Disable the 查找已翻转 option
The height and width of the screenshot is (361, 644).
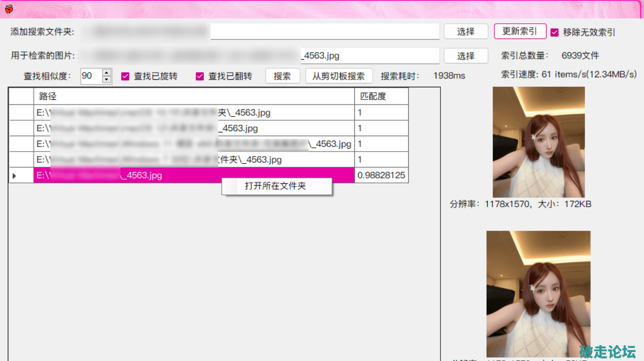click(200, 76)
